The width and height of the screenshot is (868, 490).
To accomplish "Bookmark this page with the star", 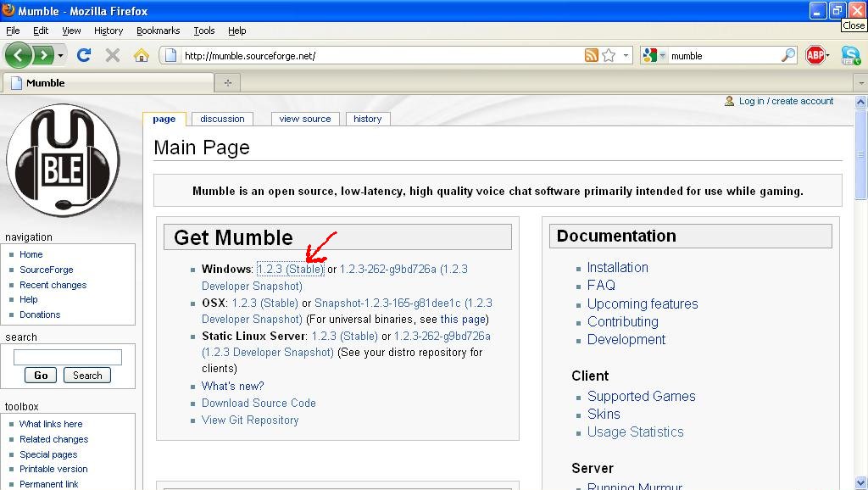I will [x=609, y=55].
